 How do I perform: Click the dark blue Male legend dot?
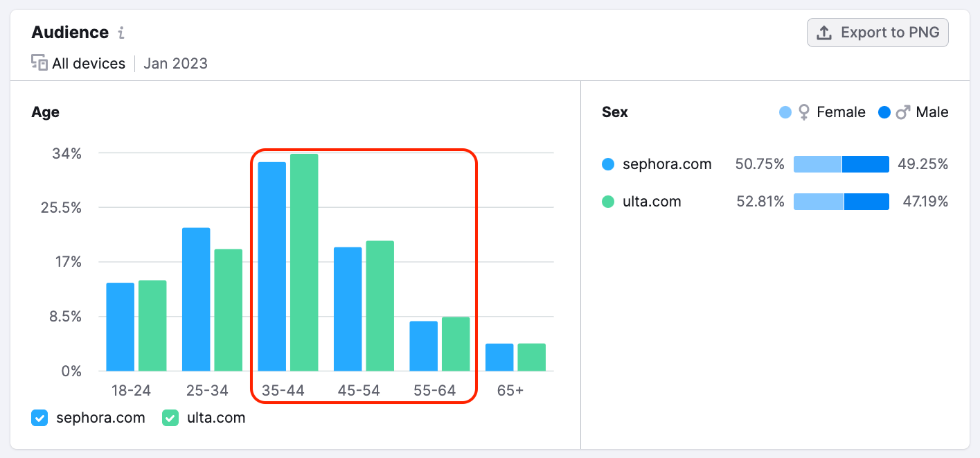[884, 112]
